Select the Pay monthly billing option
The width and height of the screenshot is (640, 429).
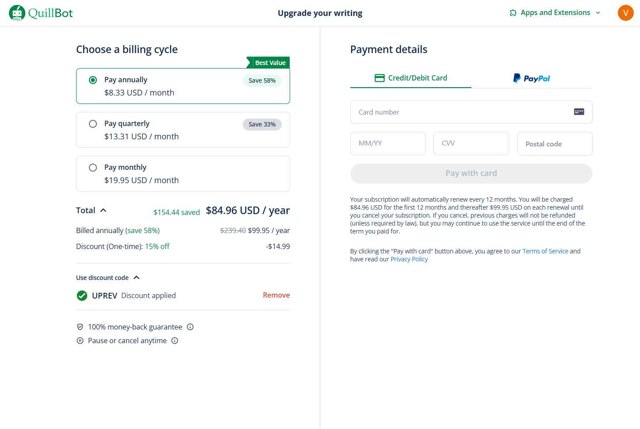pos(93,168)
